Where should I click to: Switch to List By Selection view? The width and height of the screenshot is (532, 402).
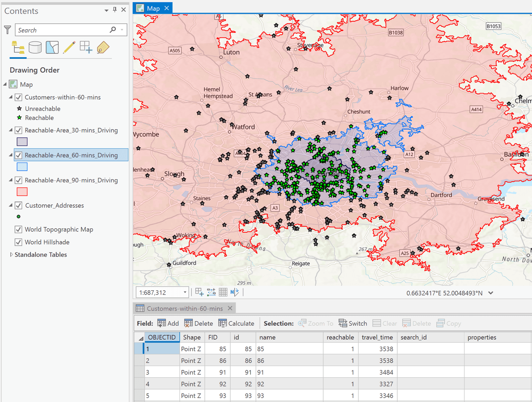(x=52, y=48)
